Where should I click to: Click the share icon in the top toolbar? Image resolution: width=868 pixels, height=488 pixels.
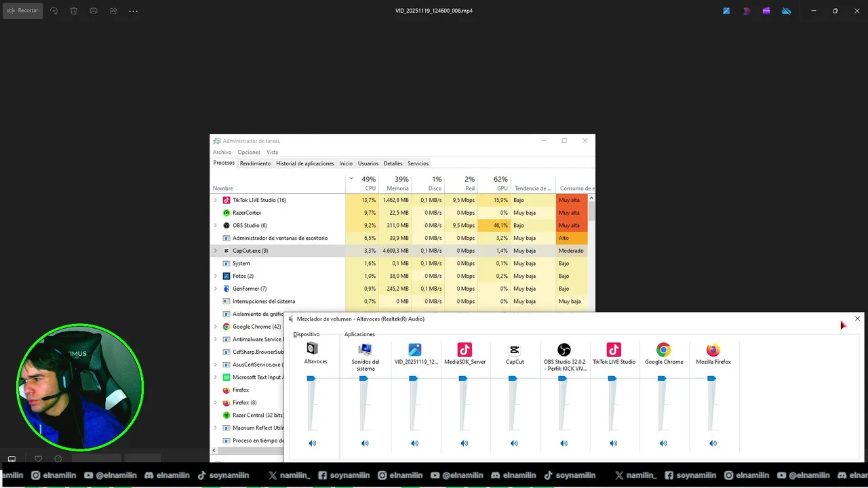(113, 11)
